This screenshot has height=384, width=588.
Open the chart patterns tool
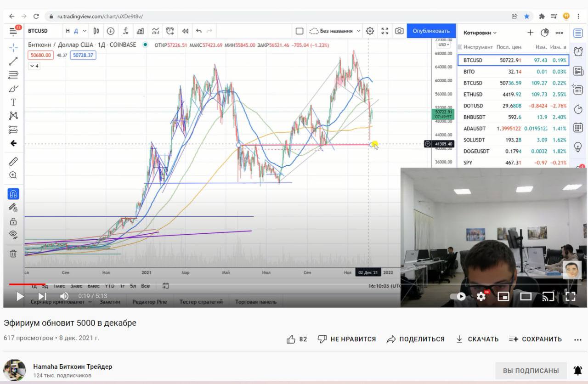(x=13, y=116)
